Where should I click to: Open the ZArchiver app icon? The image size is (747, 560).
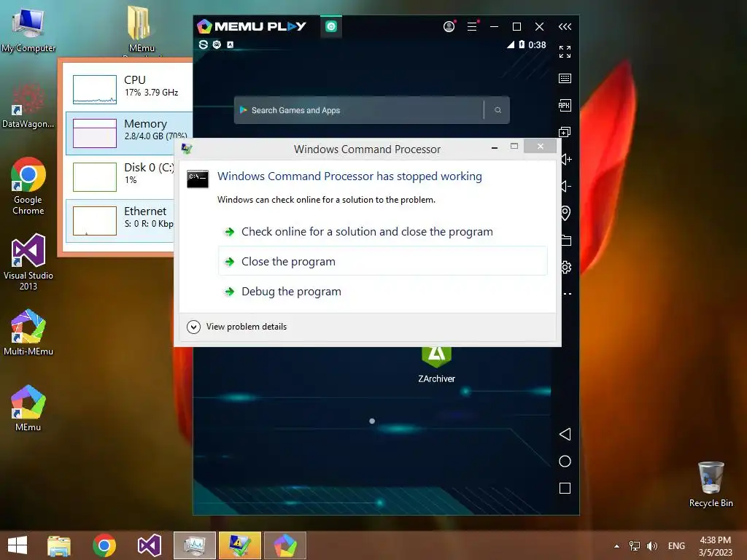click(x=436, y=365)
